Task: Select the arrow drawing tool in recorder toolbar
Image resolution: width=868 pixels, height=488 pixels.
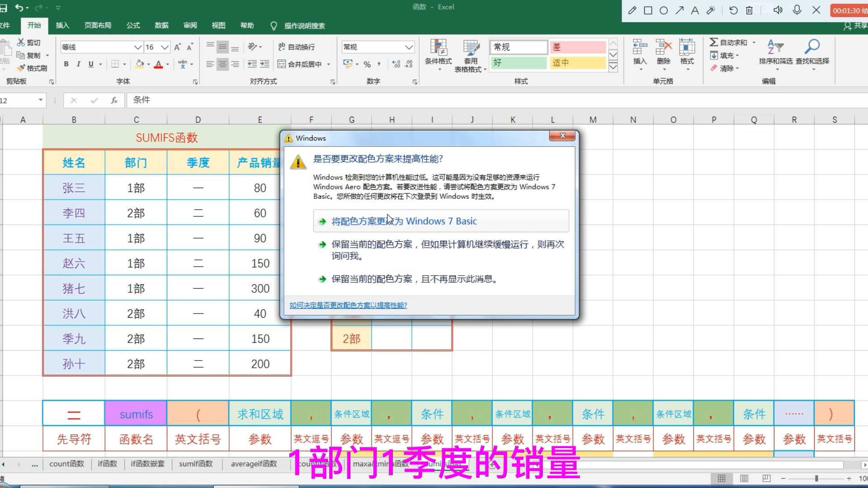Action: click(679, 10)
